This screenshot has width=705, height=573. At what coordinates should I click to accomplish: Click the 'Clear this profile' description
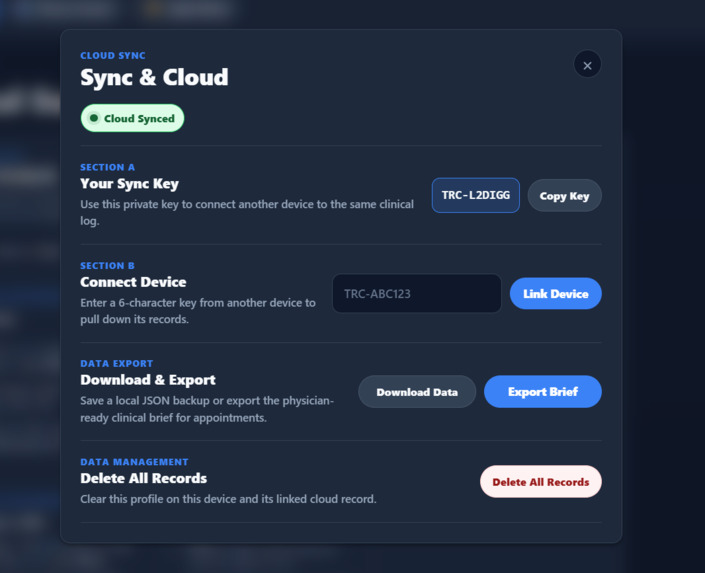228,499
